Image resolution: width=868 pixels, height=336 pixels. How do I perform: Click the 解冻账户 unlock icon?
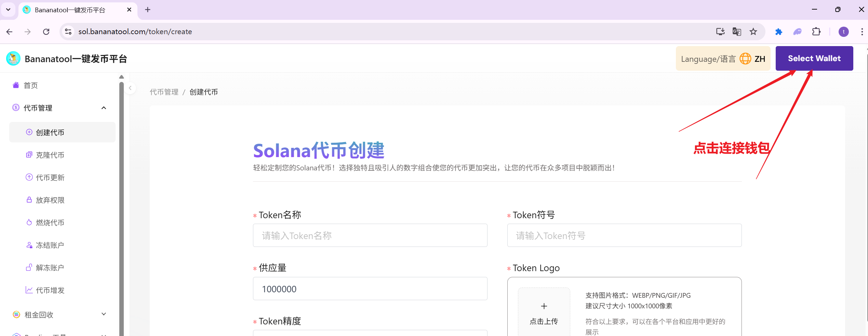29,267
